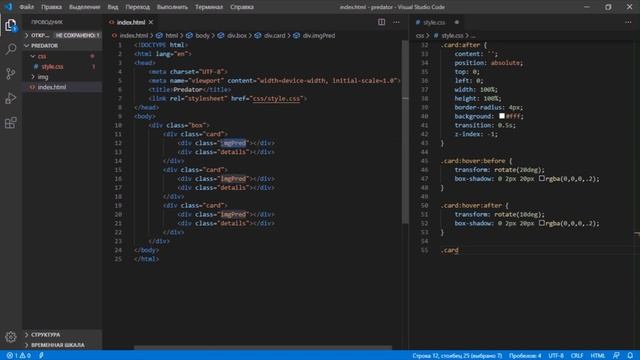The width and height of the screenshot is (640, 360).
Task: Change CRLF end of line sequence
Action: (x=577, y=356)
